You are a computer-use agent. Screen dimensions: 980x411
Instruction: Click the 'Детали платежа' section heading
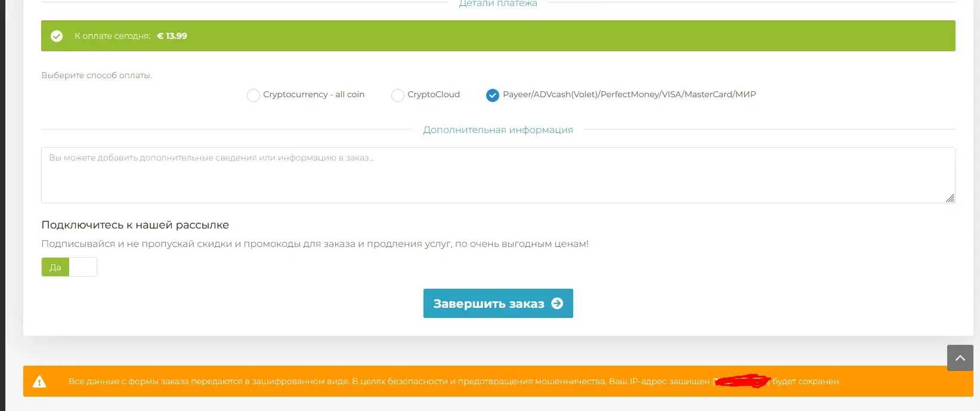(498, 3)
